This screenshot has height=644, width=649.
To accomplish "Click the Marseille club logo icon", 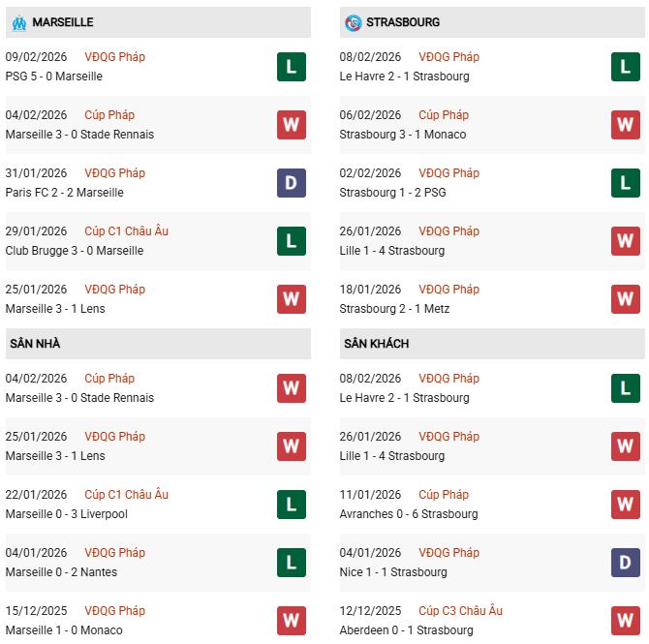I will click(x=18, y=22).
